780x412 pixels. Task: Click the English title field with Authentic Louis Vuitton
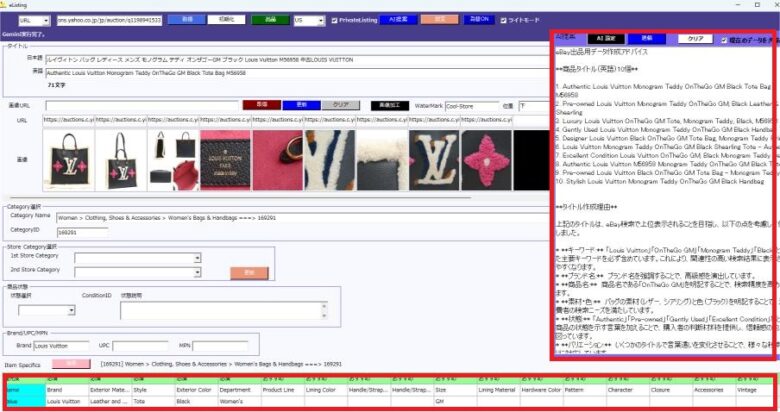pyautogui.click(x=297, y=73)
